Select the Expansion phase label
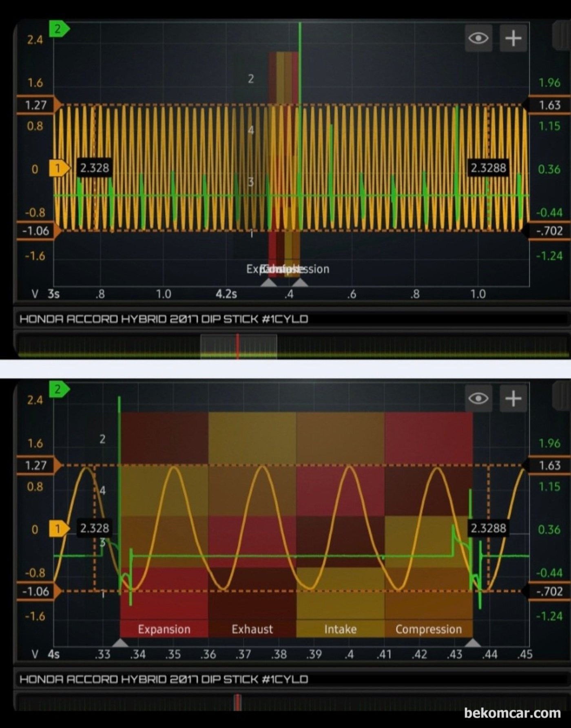The height and width of the screenshot is (728, 571). (x=164, y=629)
